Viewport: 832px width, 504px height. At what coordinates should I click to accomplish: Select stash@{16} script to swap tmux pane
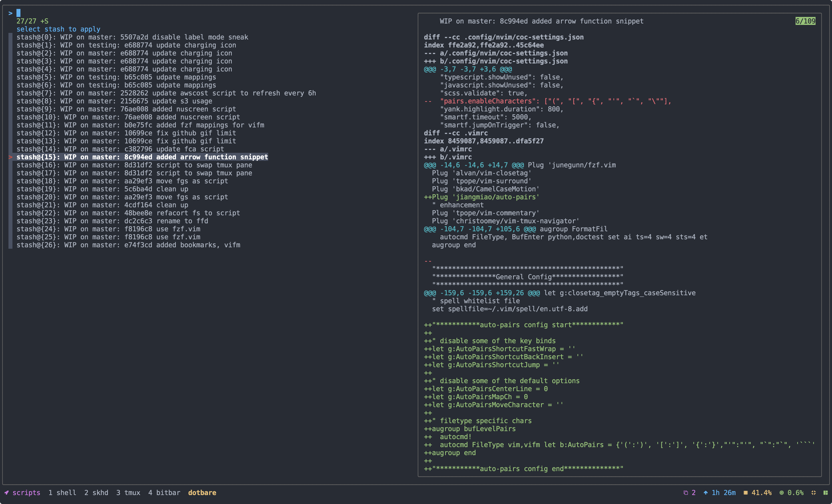pos(134,165)
